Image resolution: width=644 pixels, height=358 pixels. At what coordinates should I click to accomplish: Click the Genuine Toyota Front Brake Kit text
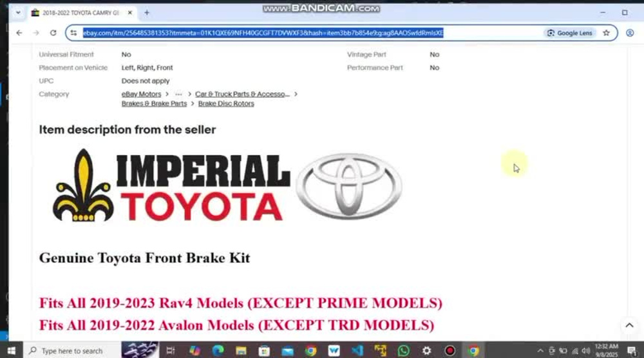click(x=144, y=258)
